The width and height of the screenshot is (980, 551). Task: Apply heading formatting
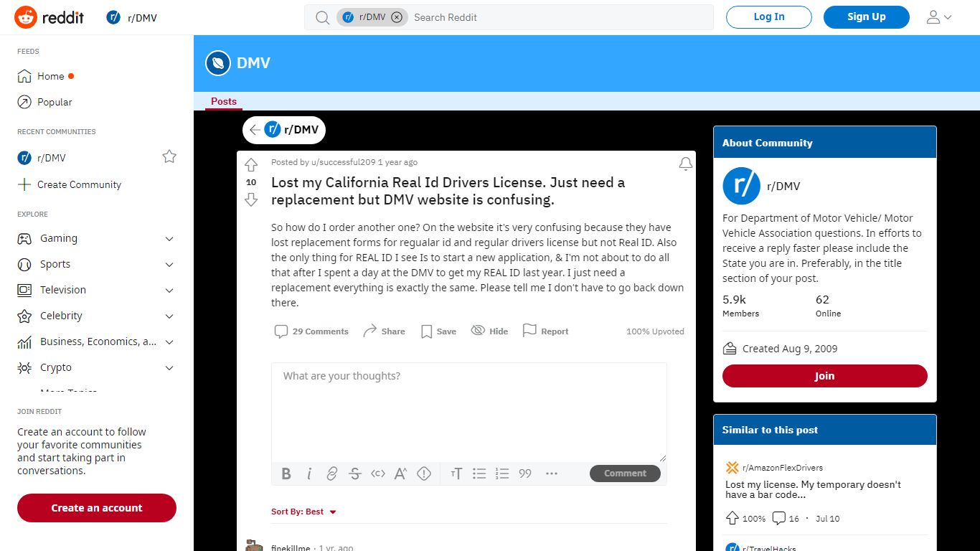tap(456, 474)
